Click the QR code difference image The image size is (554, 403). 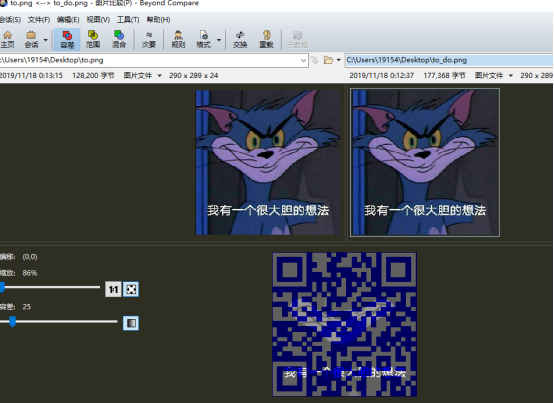click(344, 324)
